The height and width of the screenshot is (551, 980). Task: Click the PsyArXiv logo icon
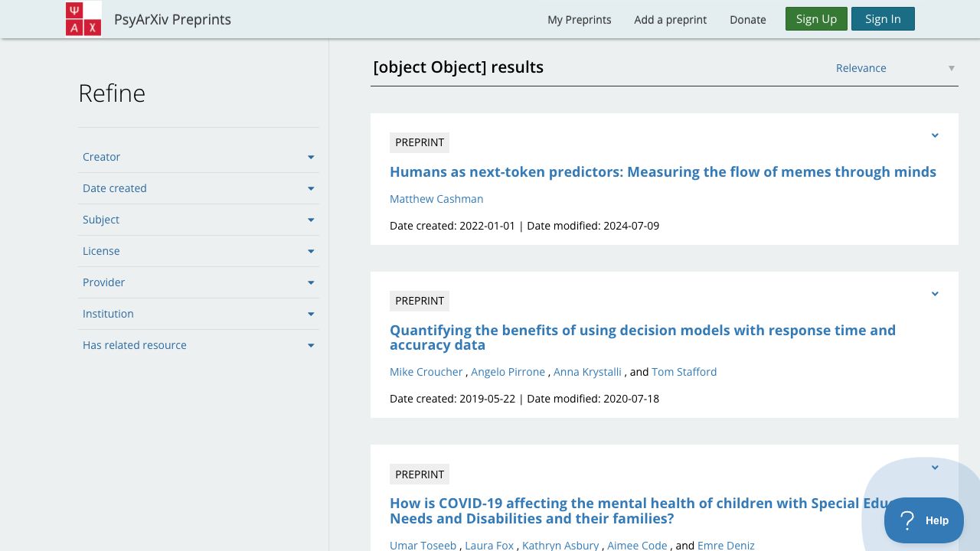click(83, 19)
